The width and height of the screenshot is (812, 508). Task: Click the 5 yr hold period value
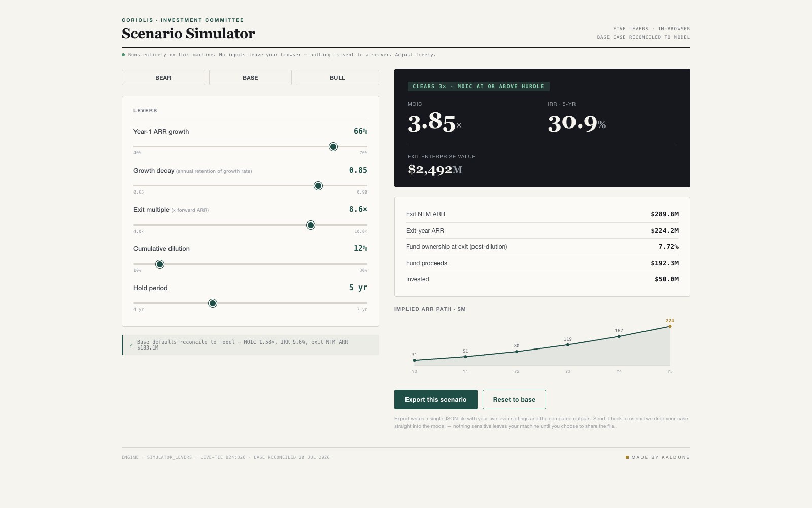click(x=358, y=288)
